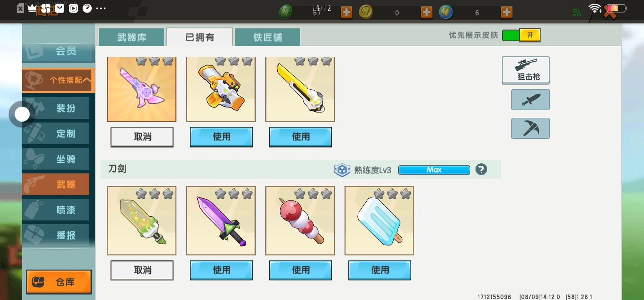644x300 pixels.
Task: Select the knife weapon category icon
Action: pyautogui.click(x=531, y=100)
